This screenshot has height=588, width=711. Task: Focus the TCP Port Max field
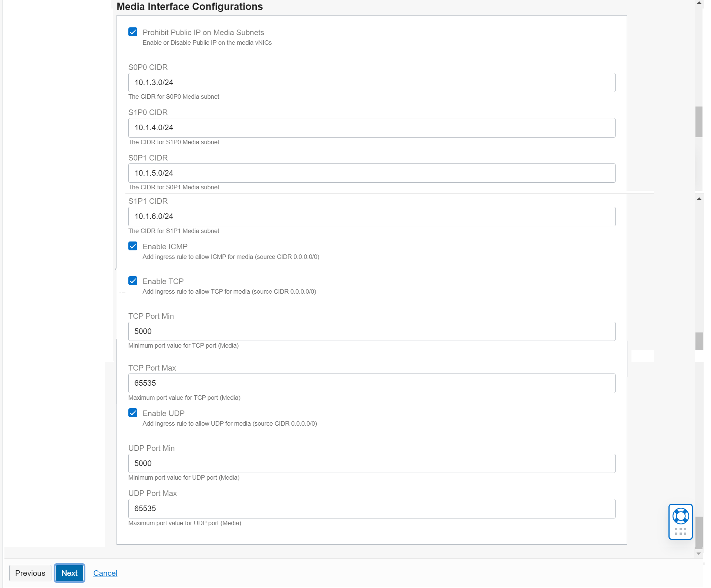pos(372,383)
